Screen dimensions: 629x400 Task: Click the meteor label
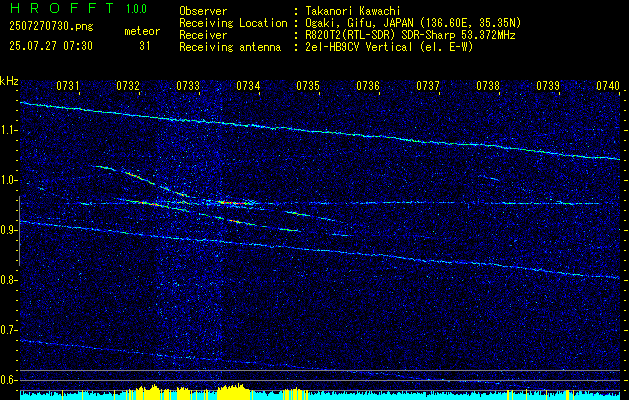142,31
